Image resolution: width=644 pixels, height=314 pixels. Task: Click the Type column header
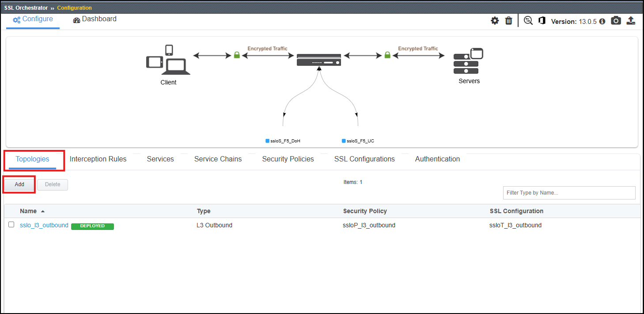204,211
